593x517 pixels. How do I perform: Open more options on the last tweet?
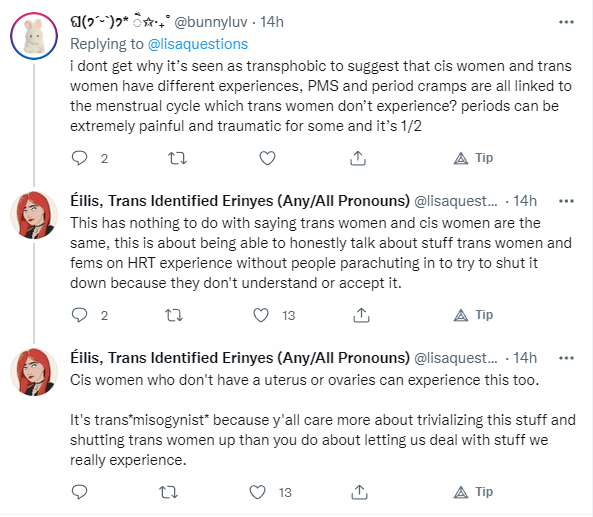[x=566, y=358]
